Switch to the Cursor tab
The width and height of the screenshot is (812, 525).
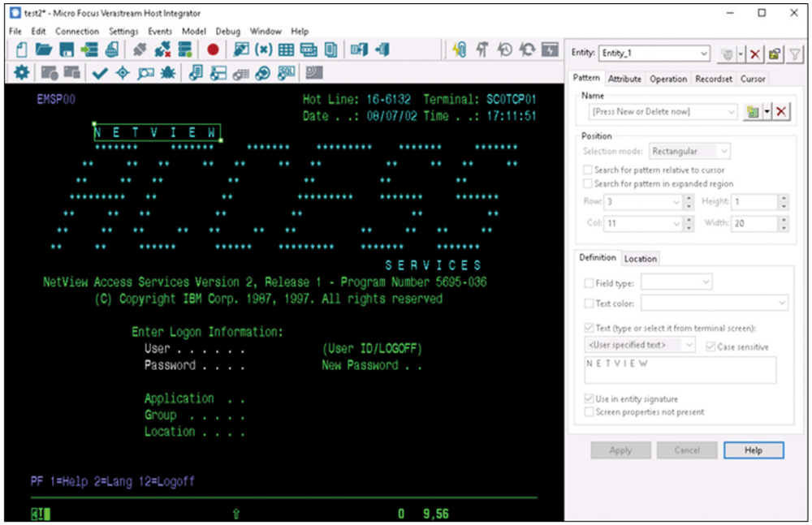(753, 80)
